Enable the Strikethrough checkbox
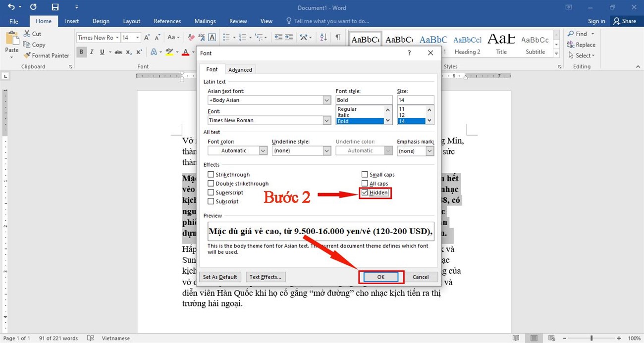Image resolution: width=644 pixels, height=343 pixels. coord(211,175)
